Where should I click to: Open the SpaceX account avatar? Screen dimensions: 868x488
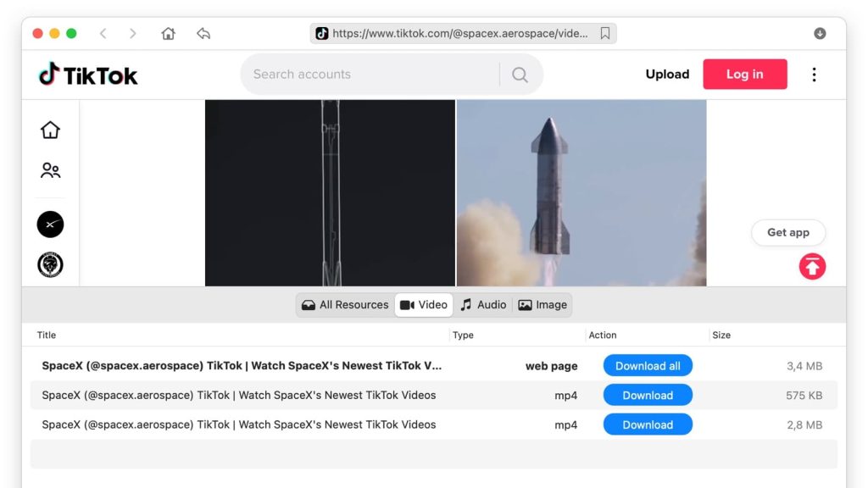pyautogui.click(x=50, y=225)
